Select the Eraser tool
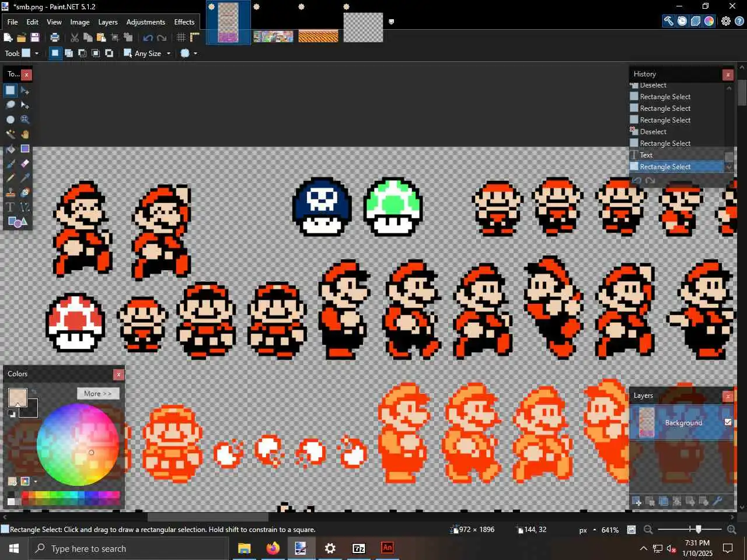This screenshot has height=560, width=747. (x=25, y=163)
